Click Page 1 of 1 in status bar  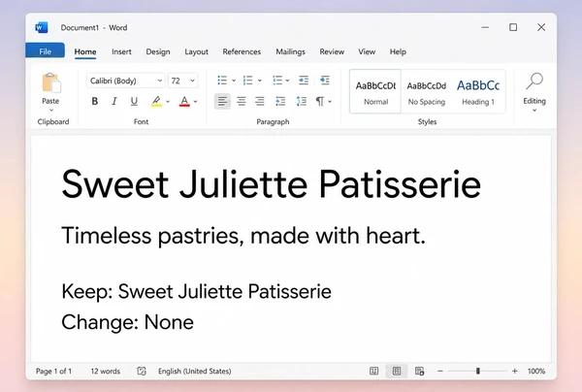point(53,371)
